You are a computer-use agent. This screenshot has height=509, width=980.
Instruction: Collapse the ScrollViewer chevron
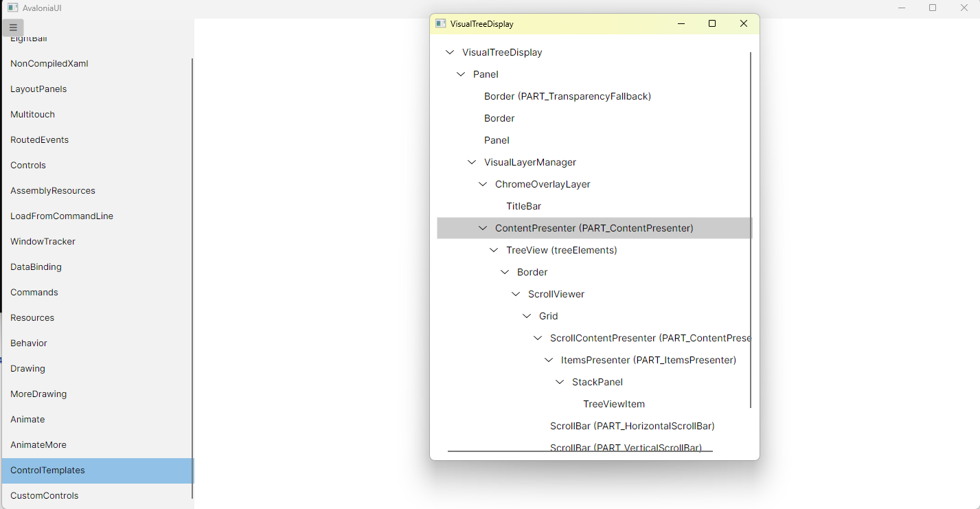(515, 293)
